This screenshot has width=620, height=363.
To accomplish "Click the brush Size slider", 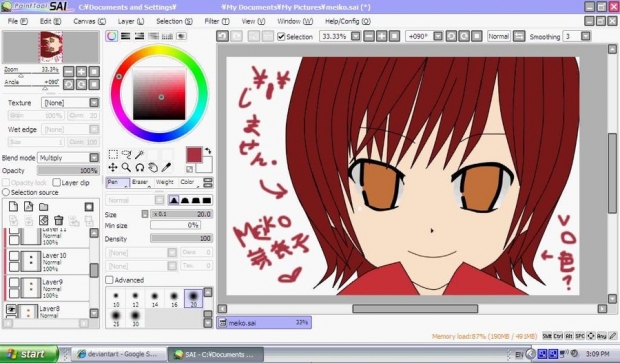I will click(181, 214).
